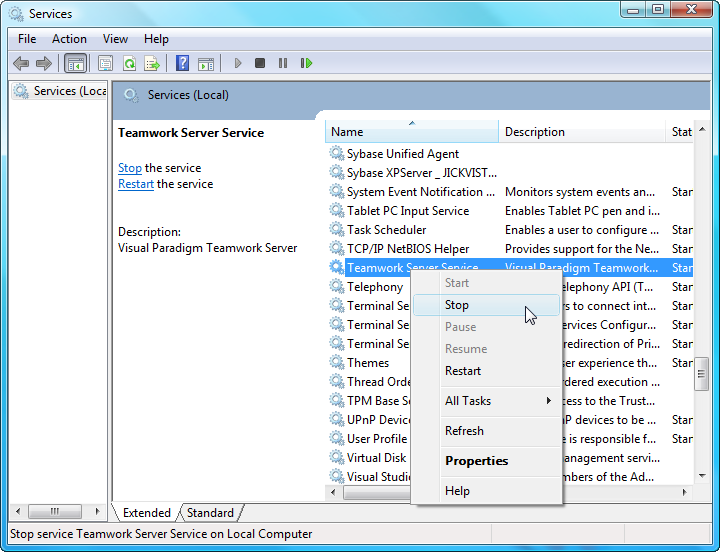Open the Help menu in menu bar

156,39
